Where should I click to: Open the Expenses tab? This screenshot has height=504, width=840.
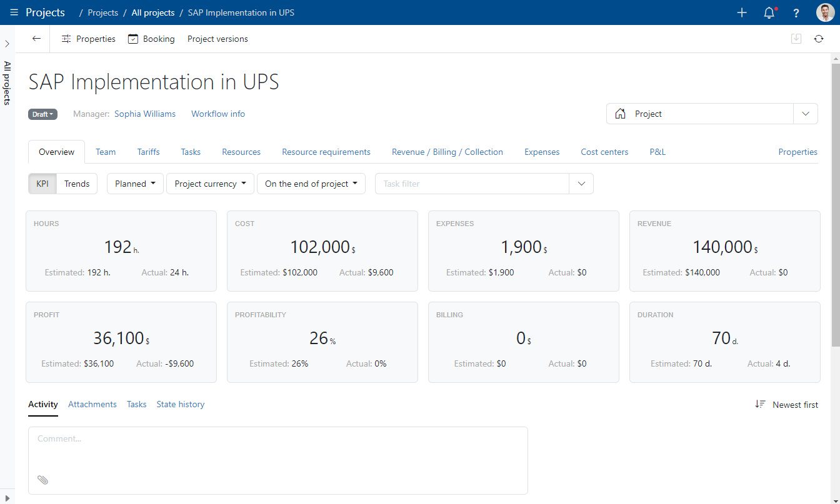(542, 152)
